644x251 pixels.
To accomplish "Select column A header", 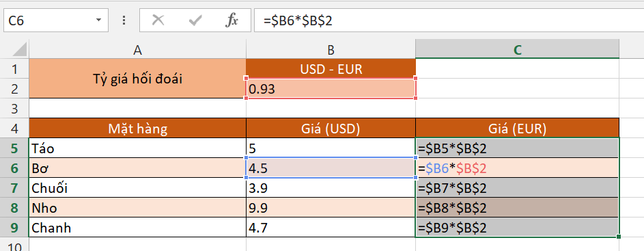I will (137, 49).
